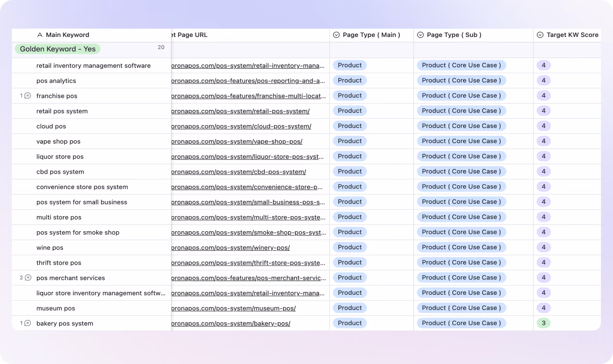The width and height of the screenshot is (613, 364).
Task: Open comment icon on bakery pos system row
Action: 28,323
